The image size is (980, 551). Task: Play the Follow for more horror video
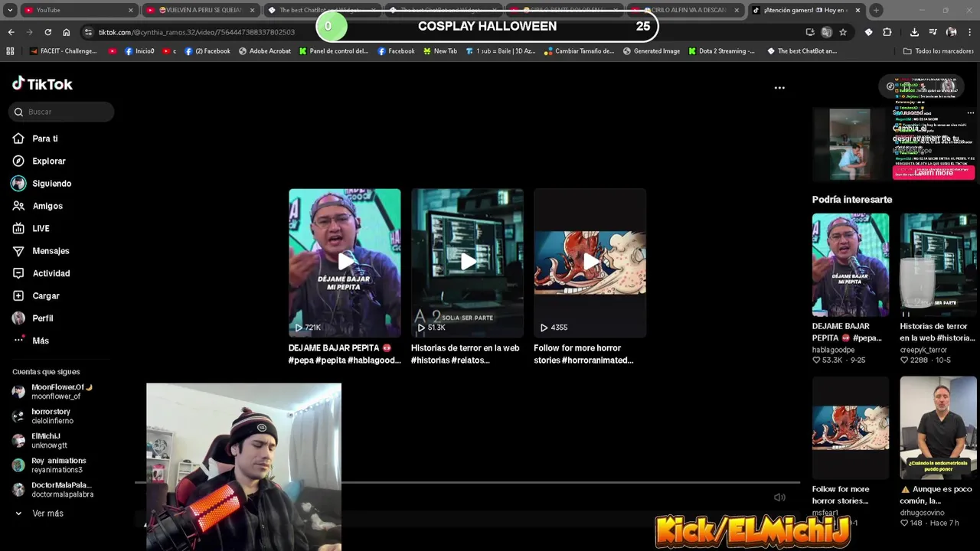[x=590, y=262]
